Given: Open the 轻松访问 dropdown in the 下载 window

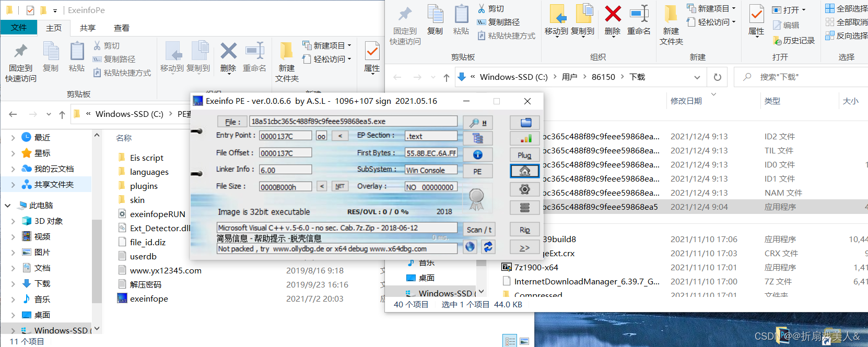Looking at the screenshot, I should click(x=711, y=22).
